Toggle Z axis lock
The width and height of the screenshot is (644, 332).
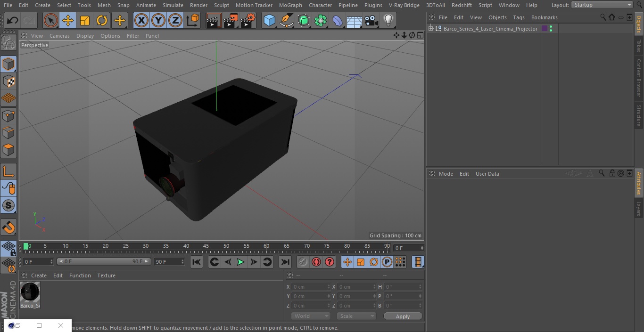pos(175,20)
